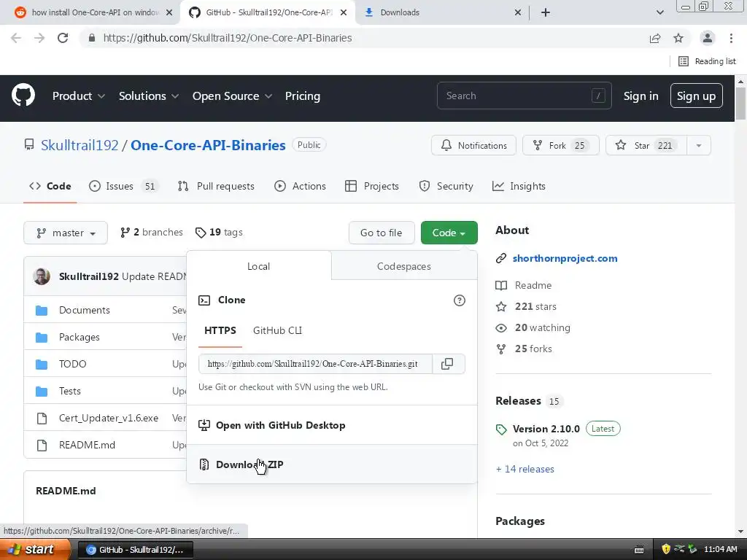
Task: Click the README.md file icon
Action: click(42, 446)
